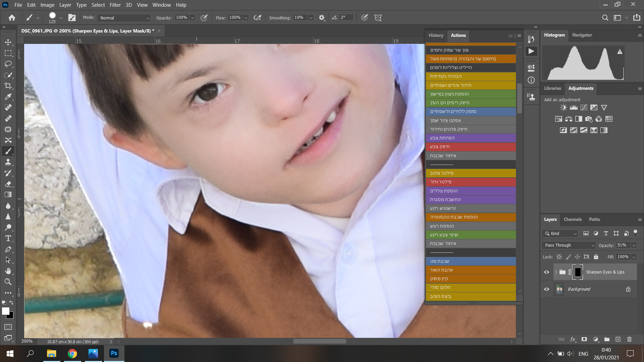Screen dimensions: 644x362
Task: Select the Zoom tool in toolbar
Action: tap(8, 282)
